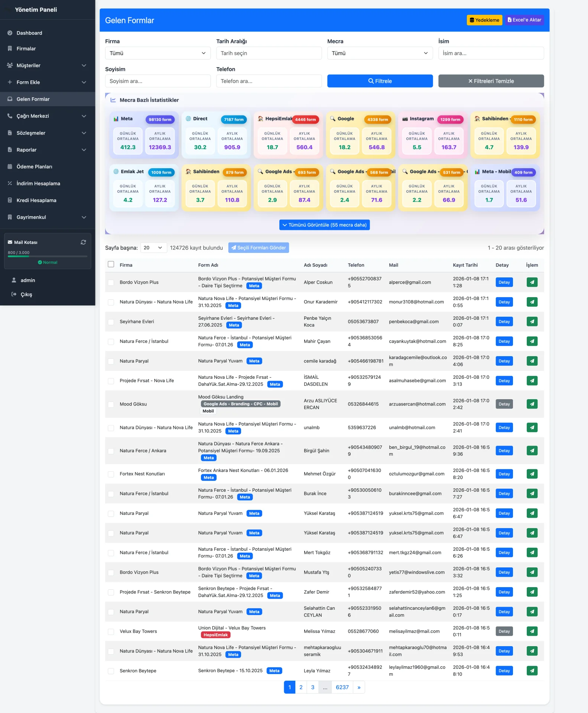Toggle the select-all checkbox in table header
The image size is (588, 713).
click(x=111, y=264)
